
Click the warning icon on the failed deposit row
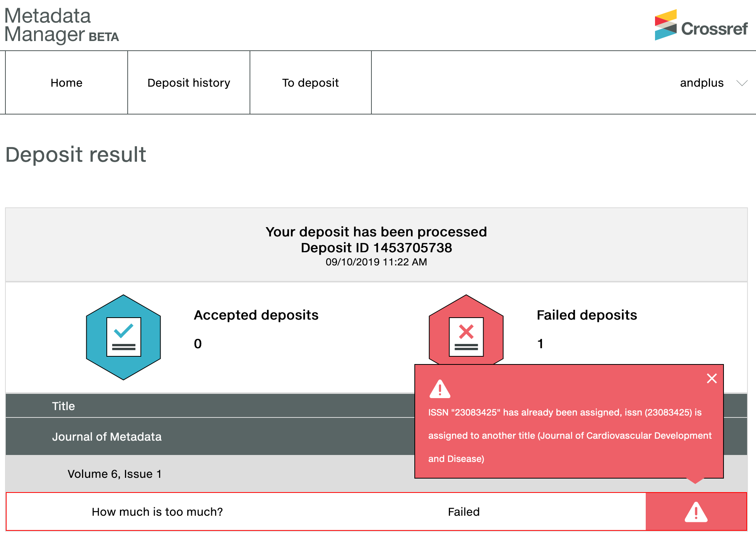pos(696,511)
